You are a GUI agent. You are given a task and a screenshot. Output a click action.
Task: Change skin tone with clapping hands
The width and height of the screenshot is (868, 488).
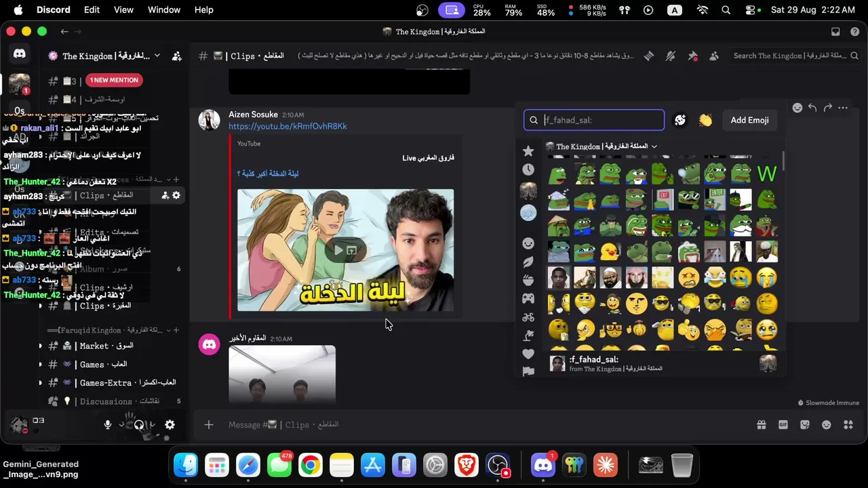[706, 120]
